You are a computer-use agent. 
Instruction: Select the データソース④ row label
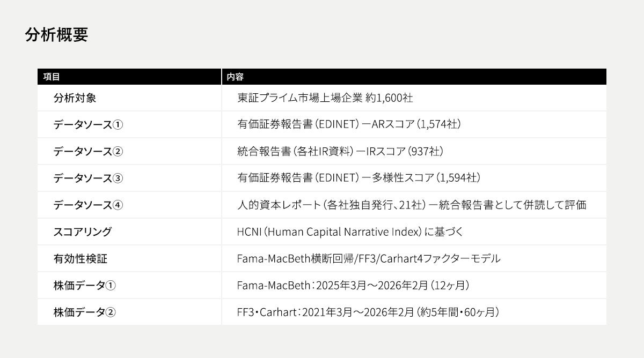click(88, 205)
